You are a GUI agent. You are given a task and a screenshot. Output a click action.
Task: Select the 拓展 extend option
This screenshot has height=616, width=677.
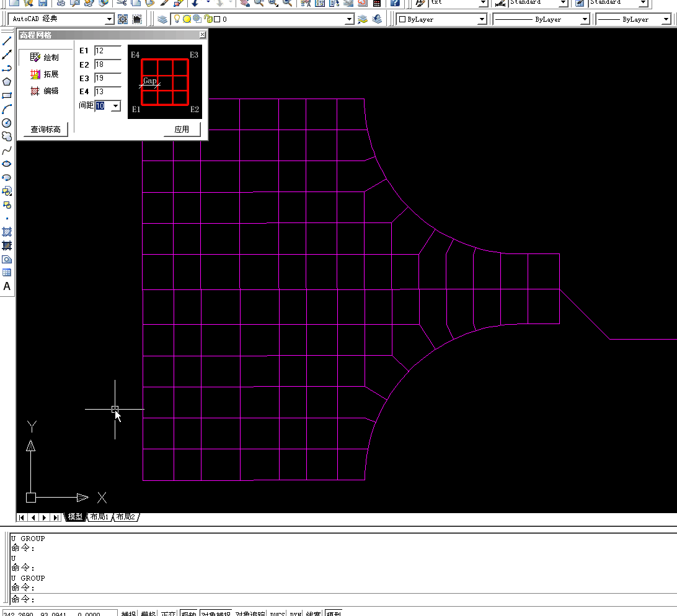45,74
